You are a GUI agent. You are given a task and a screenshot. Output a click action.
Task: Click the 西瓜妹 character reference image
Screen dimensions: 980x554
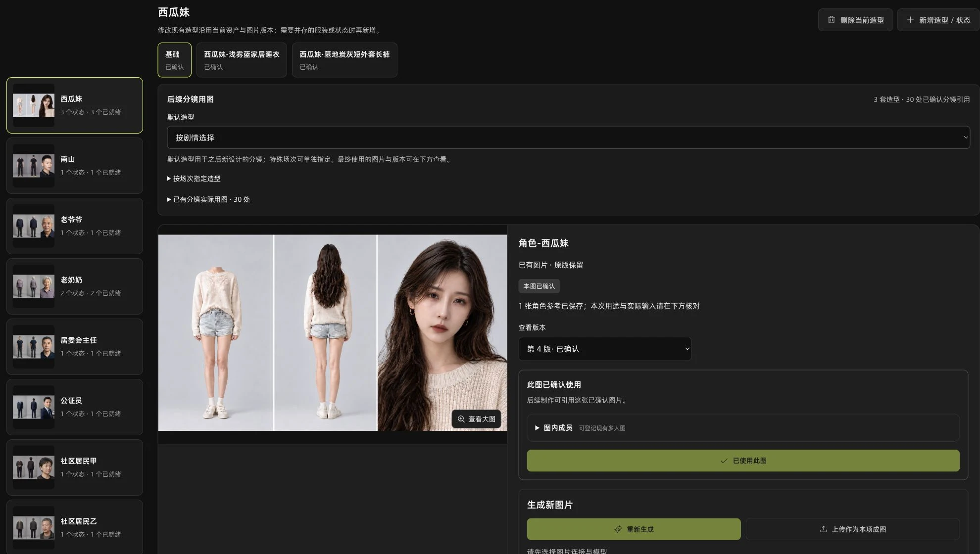click(333, 332)
